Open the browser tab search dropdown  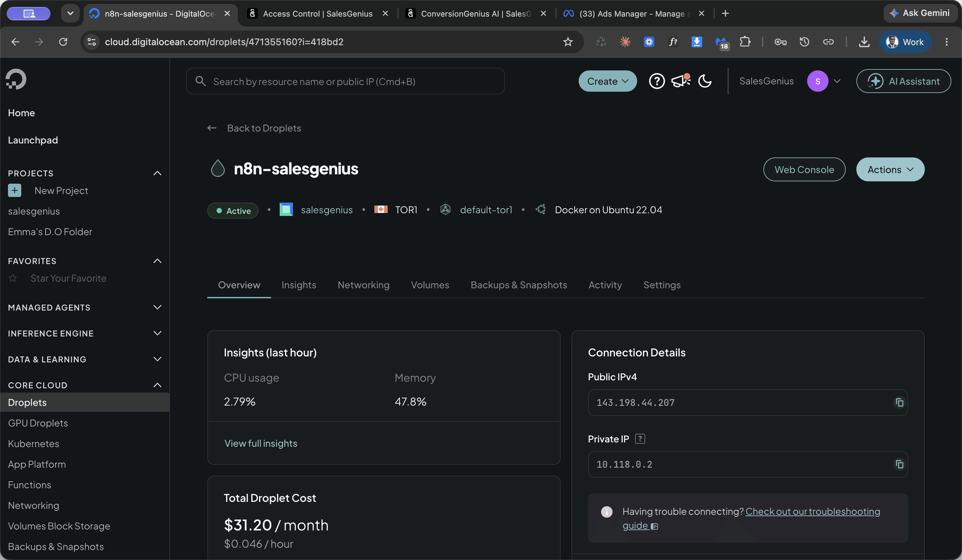point(70,14)
